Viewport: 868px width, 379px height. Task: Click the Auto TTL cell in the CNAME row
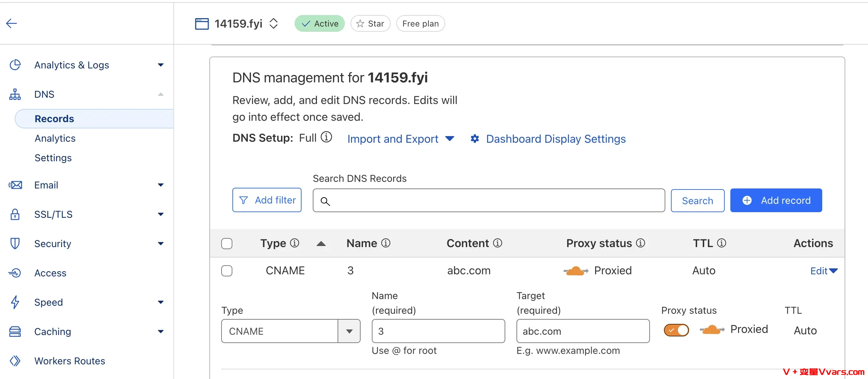coord(704,270)
